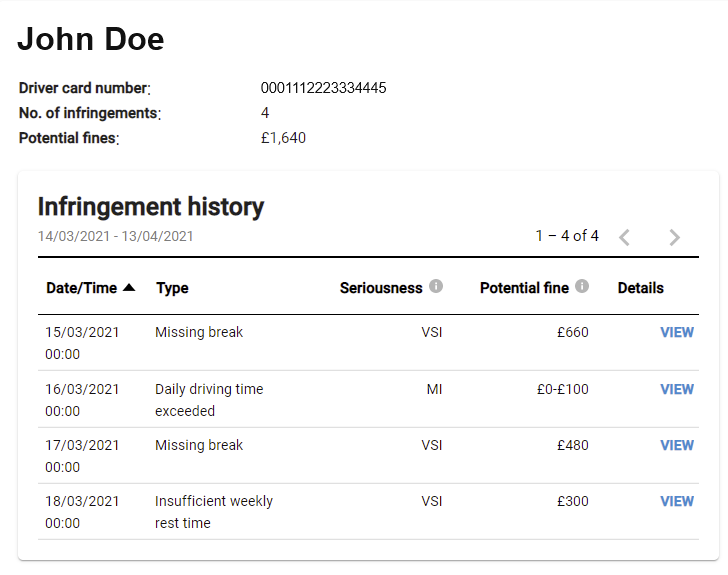Click the MI seriousness value
This screenshot has width=728, height=575.
pos(434,389)
